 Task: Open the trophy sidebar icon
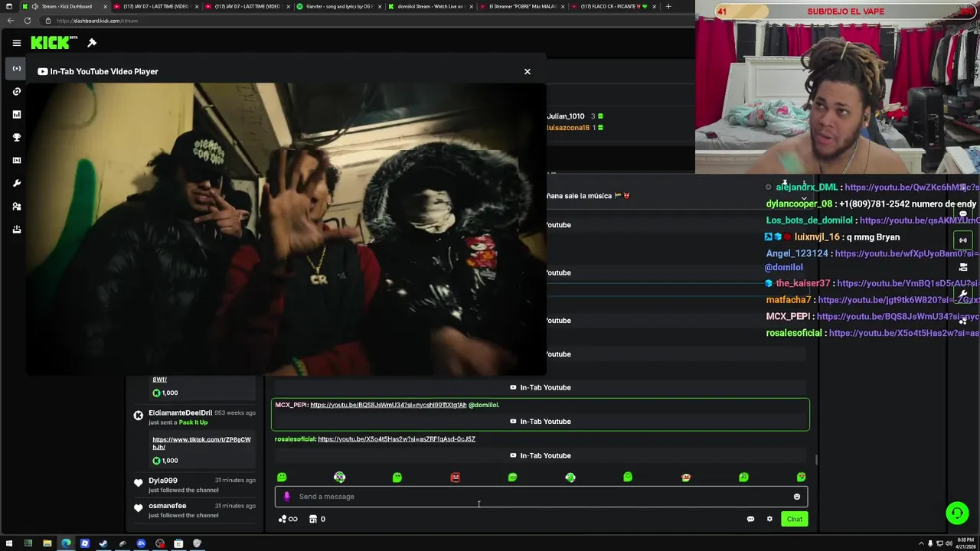(x=16, y=138)
